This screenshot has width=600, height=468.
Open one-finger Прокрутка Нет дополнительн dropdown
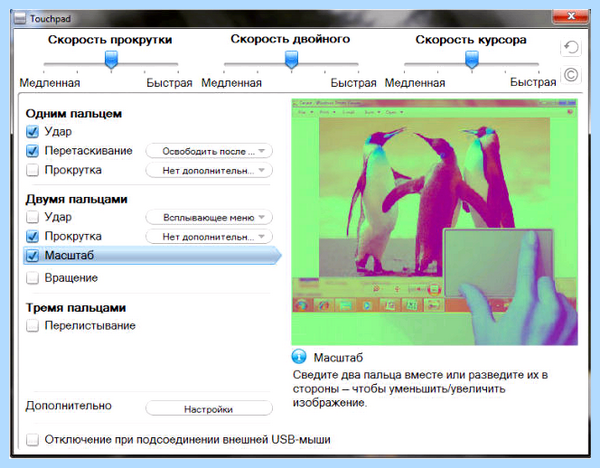(x=209, y=170)
